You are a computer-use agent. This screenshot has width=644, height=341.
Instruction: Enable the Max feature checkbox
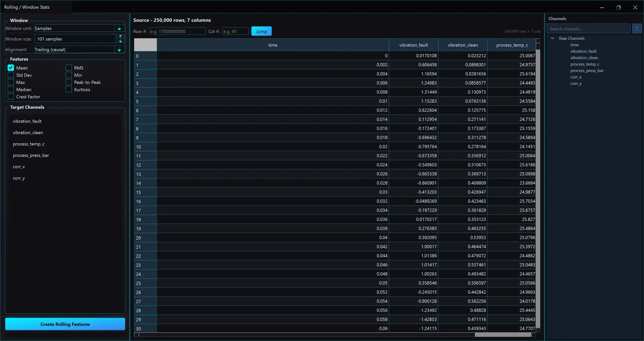coord(11,82)
